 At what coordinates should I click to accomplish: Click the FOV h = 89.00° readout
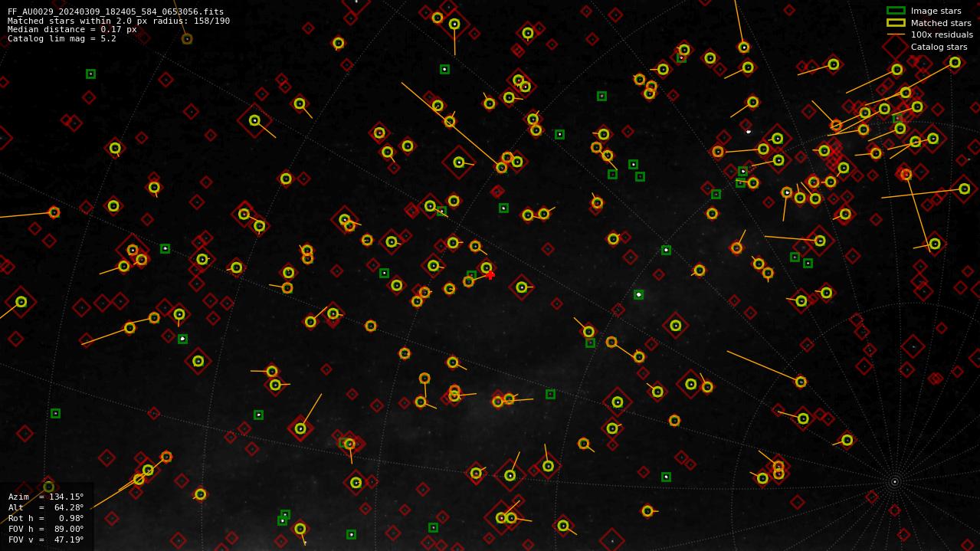(x=46, y=529)
